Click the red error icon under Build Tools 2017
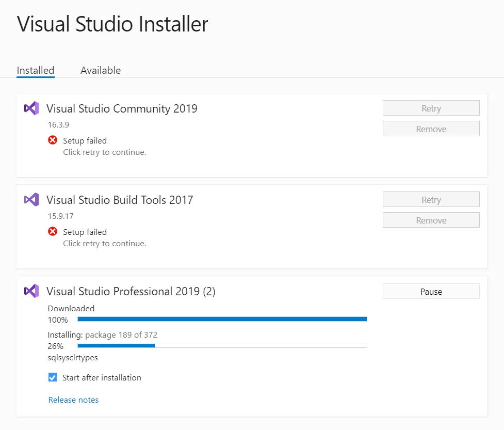The image size is (504, 430). [x=53, y=231]
